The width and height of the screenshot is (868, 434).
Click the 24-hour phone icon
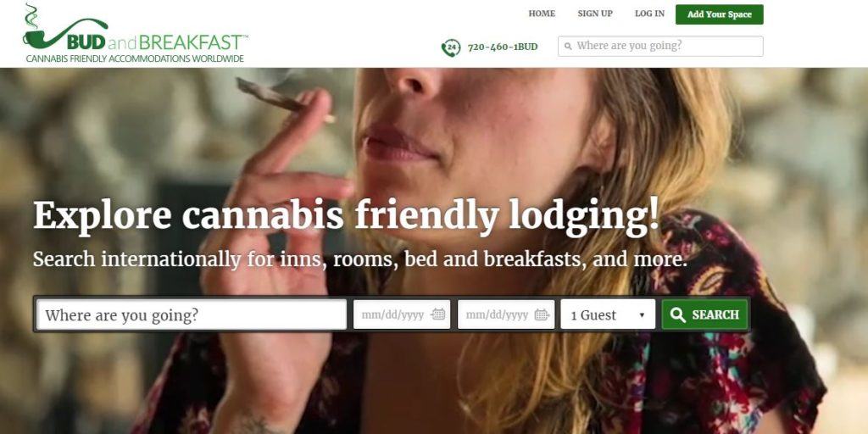pos(451,47)
